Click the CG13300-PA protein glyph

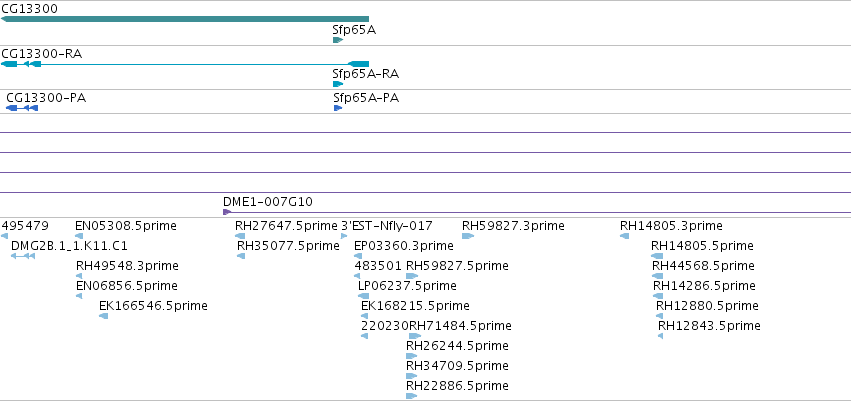(22, 109)
